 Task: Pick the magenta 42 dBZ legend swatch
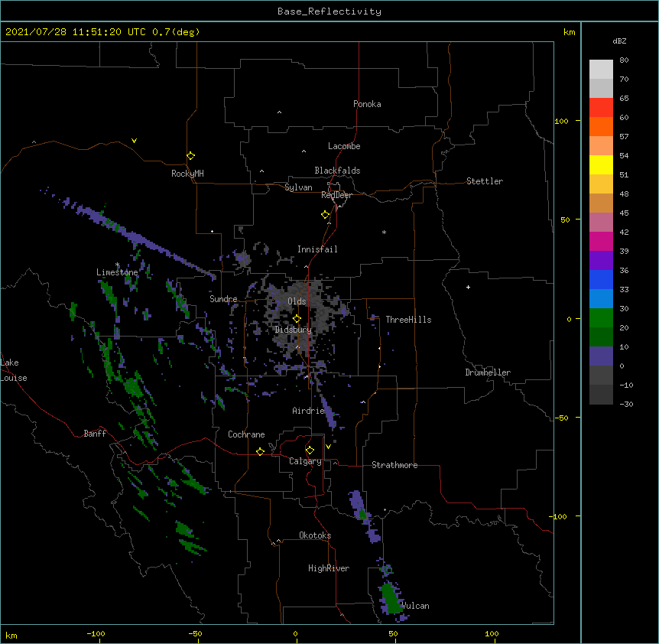(x=601, y=241)
